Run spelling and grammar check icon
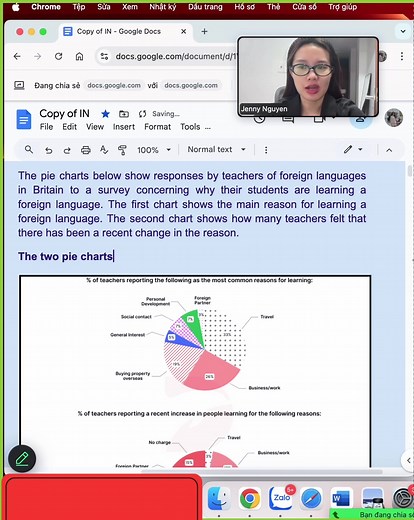414x520 pixels. (x=104, y=150)
